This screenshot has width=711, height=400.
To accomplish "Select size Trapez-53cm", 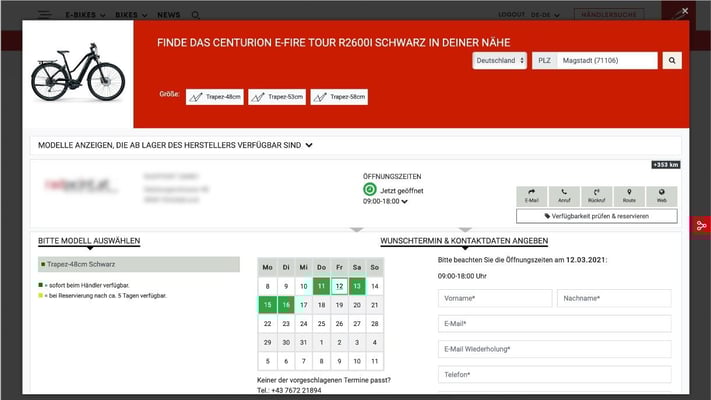I will coord(277,97).
